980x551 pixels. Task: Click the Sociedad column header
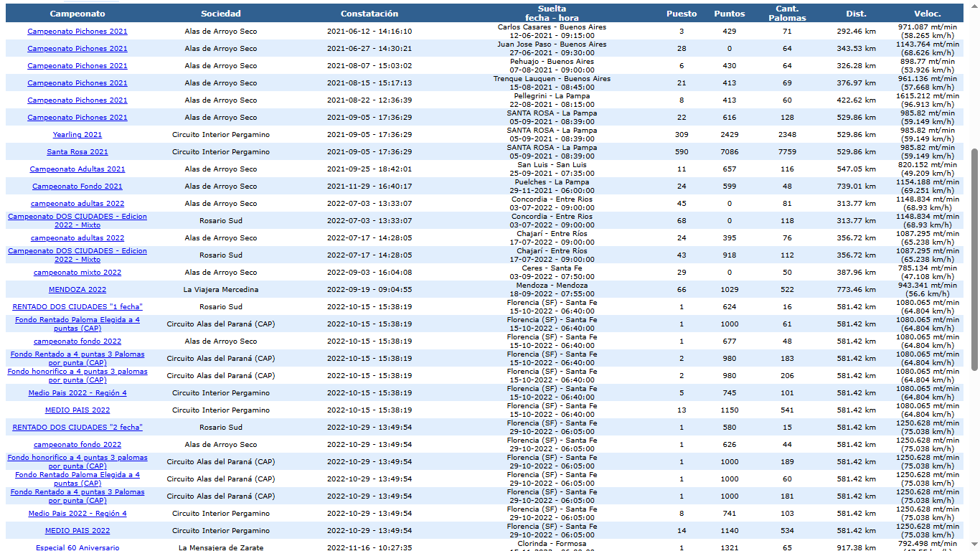[221, 14]
